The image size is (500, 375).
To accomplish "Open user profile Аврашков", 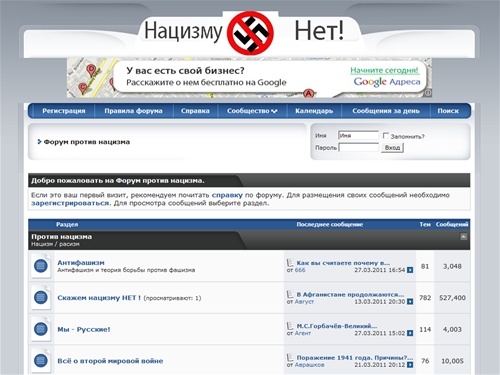I will [309, 365].
